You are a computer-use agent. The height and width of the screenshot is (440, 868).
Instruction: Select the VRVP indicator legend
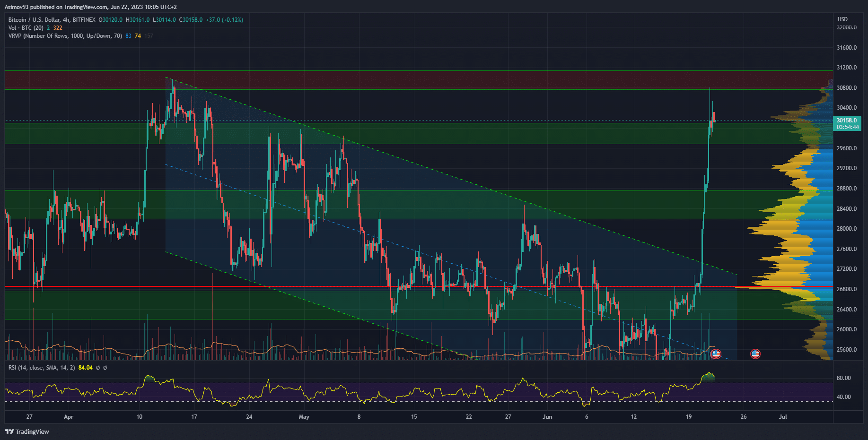click(65, 36)
